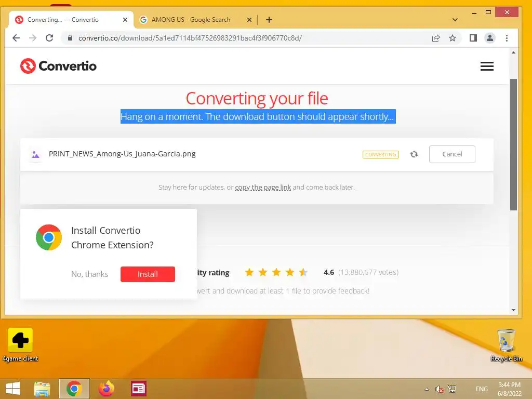Click the Chrome logo in extension popup

pos(49,237)
